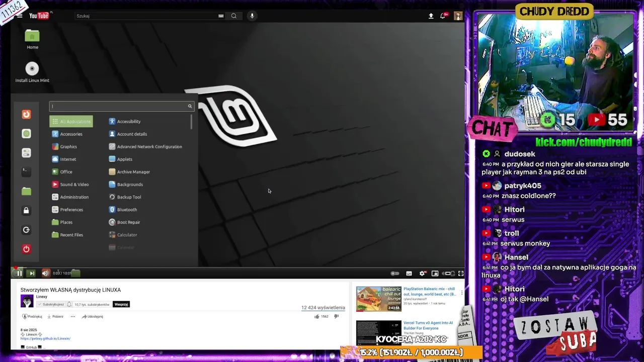The width and height of the screenshot is (644, 362).
Task: Open options for PlayStation Balearic mix recommendation
Action: pyautogui.click(x=462, y=292)
